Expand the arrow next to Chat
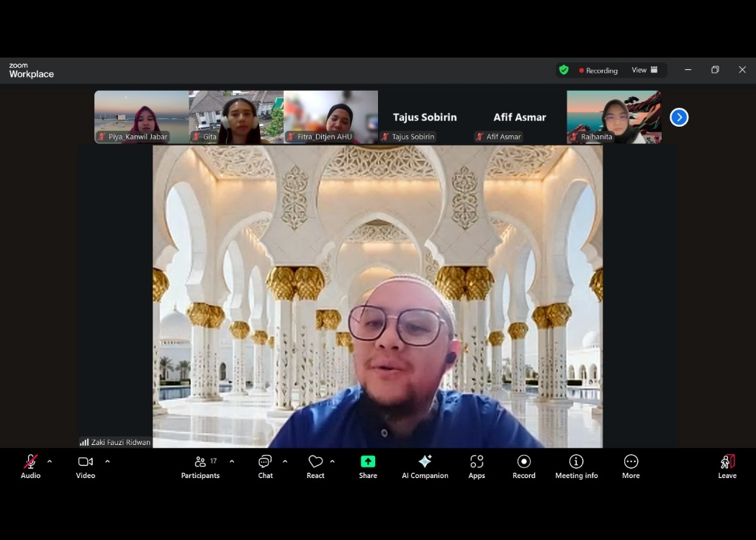 (285, 462)
